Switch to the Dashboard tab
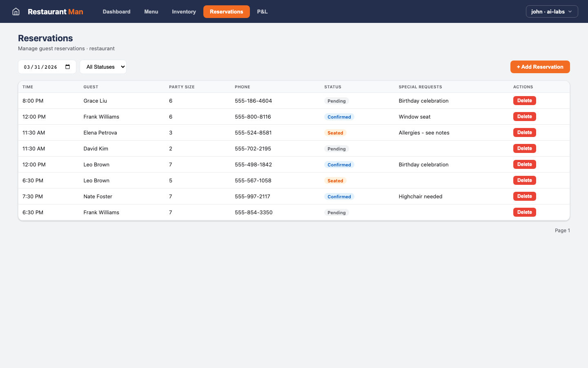 [x=116, y=11]
